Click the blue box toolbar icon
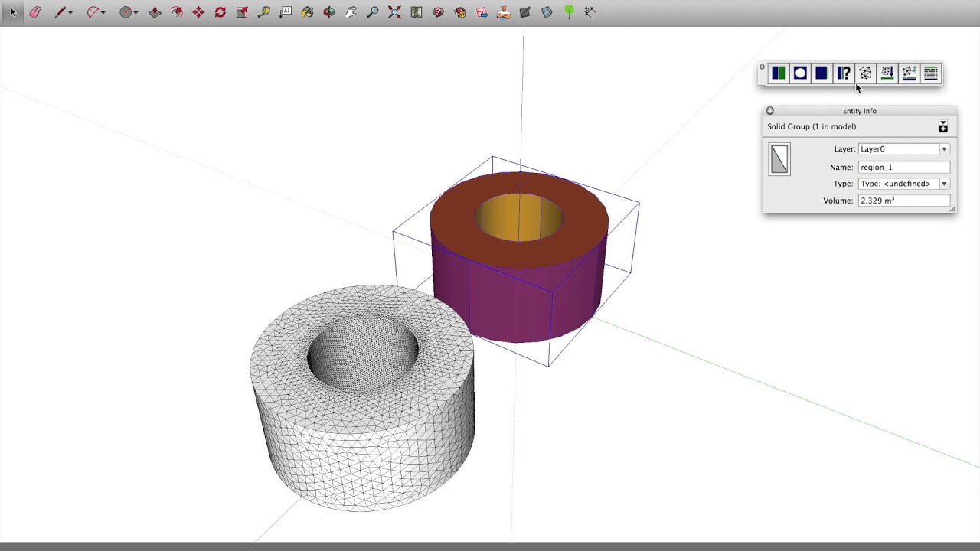 tap(547, 11)
